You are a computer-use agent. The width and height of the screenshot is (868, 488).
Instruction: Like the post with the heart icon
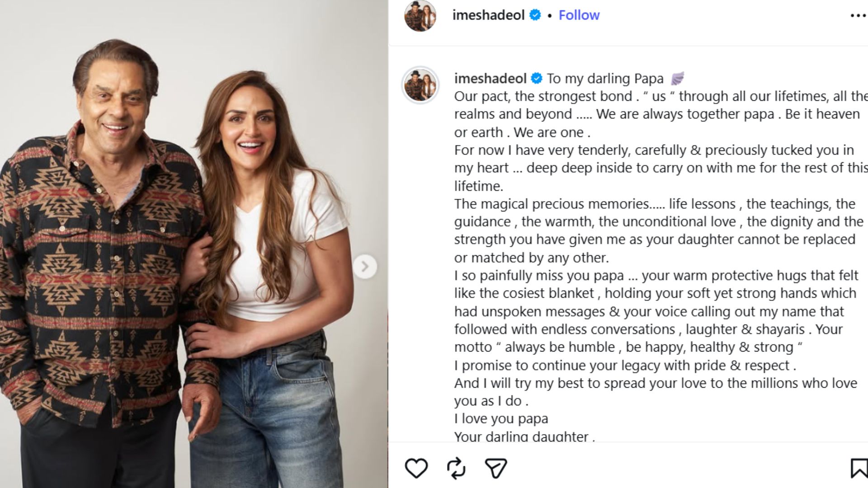[416, 468]
